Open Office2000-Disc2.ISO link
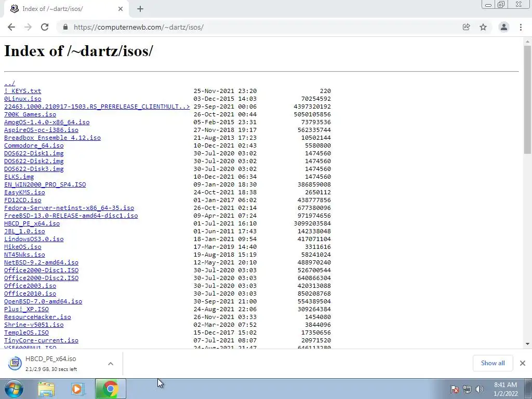Image resolution: width=532 pixels, height=399 pixels. (42, 278)
